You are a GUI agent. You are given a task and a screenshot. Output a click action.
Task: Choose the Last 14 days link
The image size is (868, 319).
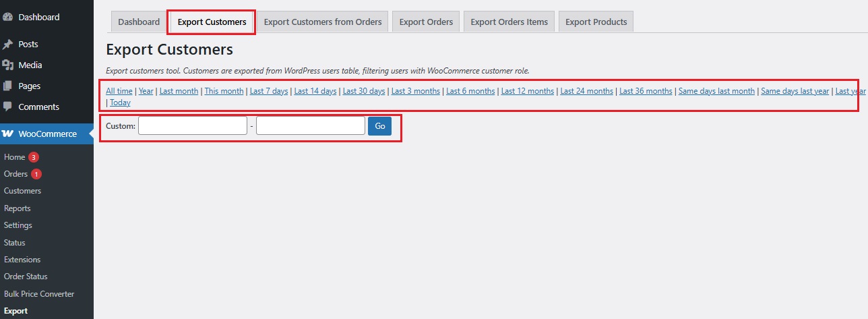point(315,91)
